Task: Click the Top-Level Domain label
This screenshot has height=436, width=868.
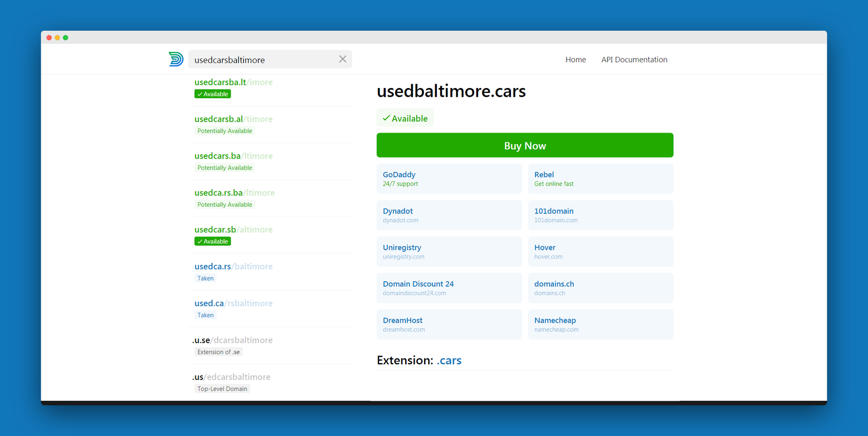Action: pyautogui.click(x=222, y=389)
